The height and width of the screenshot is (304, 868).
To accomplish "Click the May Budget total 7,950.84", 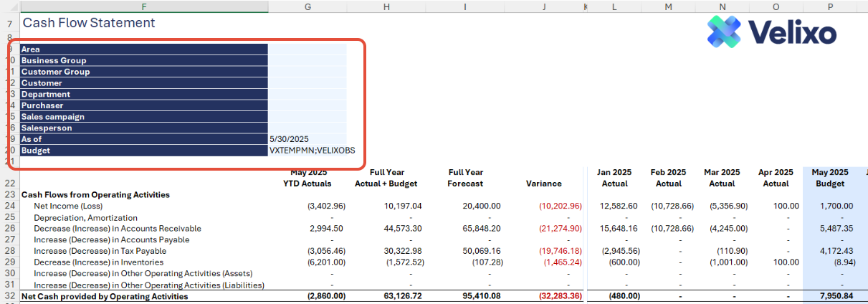I will coord(836,296).
